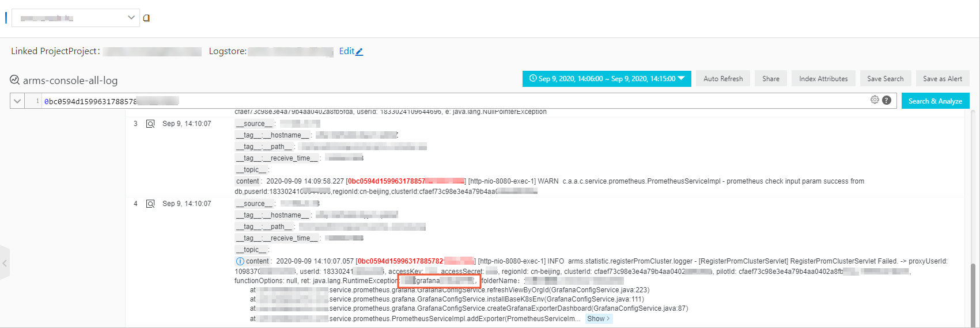
Task: Click the Edit link next to Logstore
Action: point(347,51)
